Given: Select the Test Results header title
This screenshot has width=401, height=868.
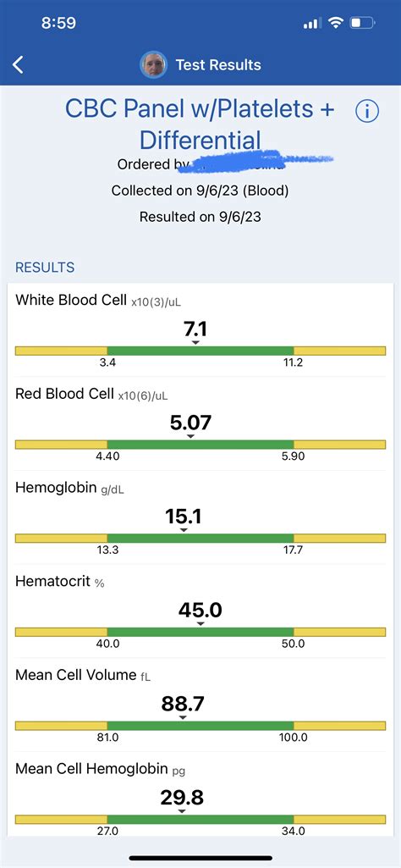Looking at the screenshot, I should (218, 64).
